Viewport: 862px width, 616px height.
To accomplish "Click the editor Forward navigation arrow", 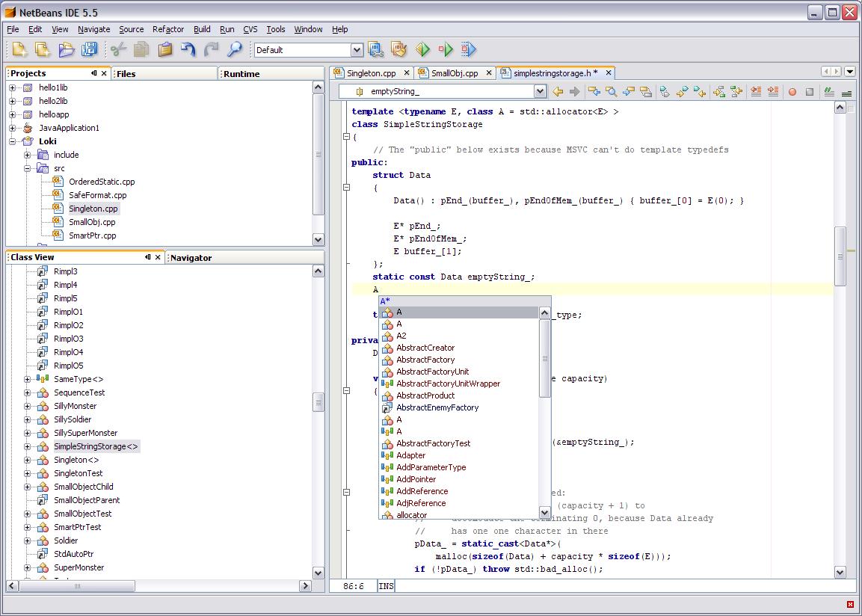I will coord(575,92).
